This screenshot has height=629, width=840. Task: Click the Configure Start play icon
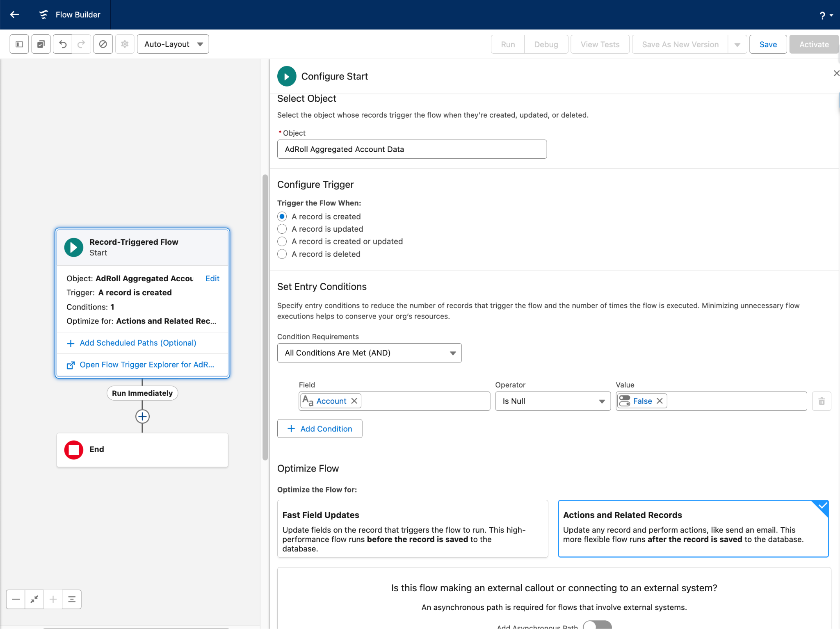tap(287, 76)
